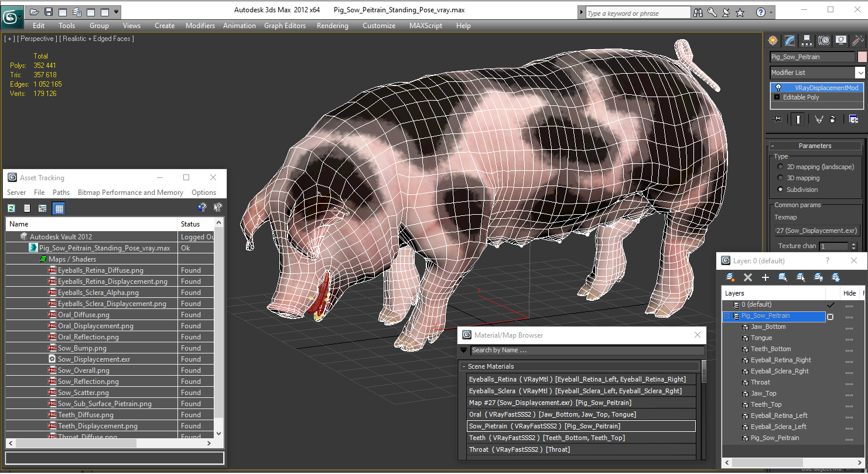
Task: Collapse Pig_Sow_Peitrain layer tree node
Action: tap(727, 316)
